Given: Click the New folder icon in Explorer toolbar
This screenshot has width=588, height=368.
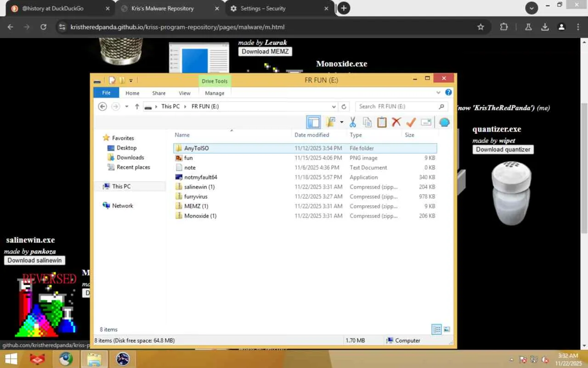Looking at the screenshot, I should tap(330, 122).
